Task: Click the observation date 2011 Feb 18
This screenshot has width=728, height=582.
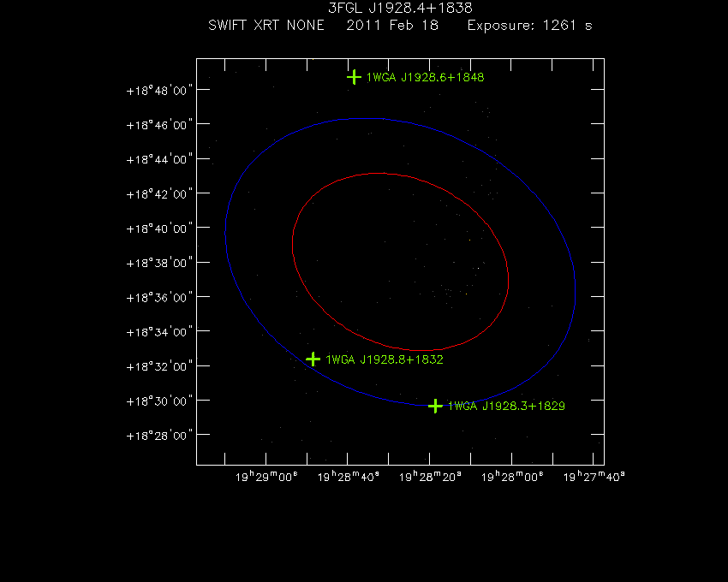Action: click(392, 25)
